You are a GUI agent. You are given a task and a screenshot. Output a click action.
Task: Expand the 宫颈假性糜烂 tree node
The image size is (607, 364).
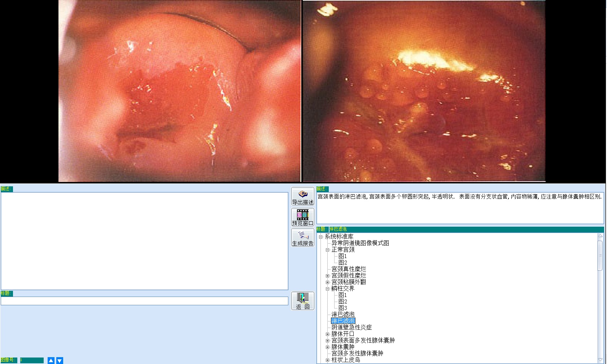tap(328, 276)
